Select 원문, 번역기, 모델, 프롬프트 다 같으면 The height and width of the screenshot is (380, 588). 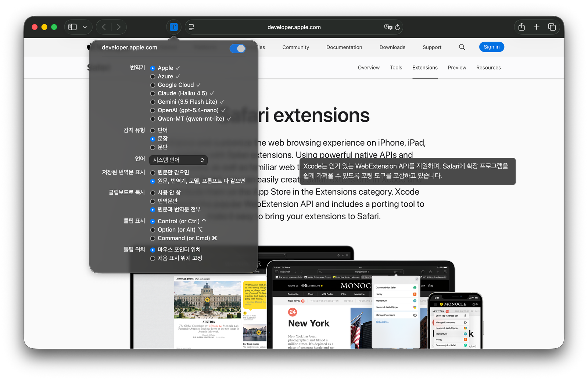[x=197, y=181]
